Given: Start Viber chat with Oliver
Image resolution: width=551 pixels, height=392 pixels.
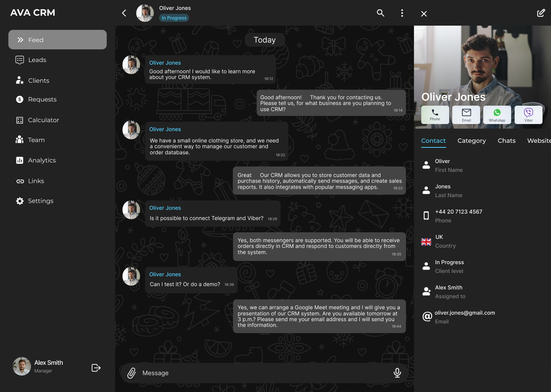Looking at the screenshot, I should coord(528,114).
